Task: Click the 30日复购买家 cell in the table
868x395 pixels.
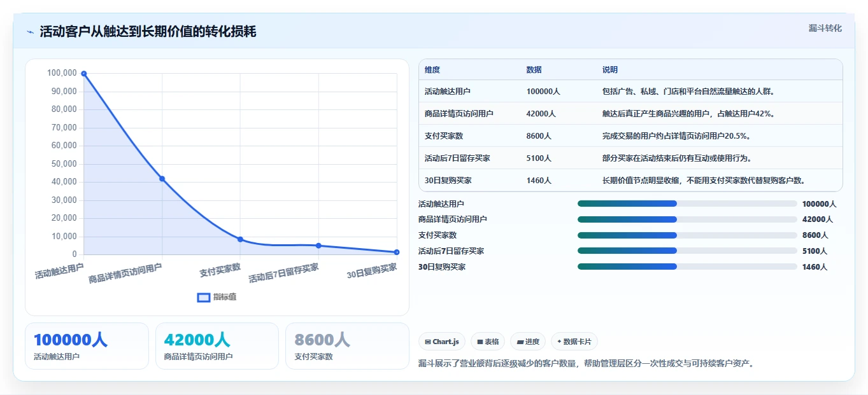Action: point(448,181)
